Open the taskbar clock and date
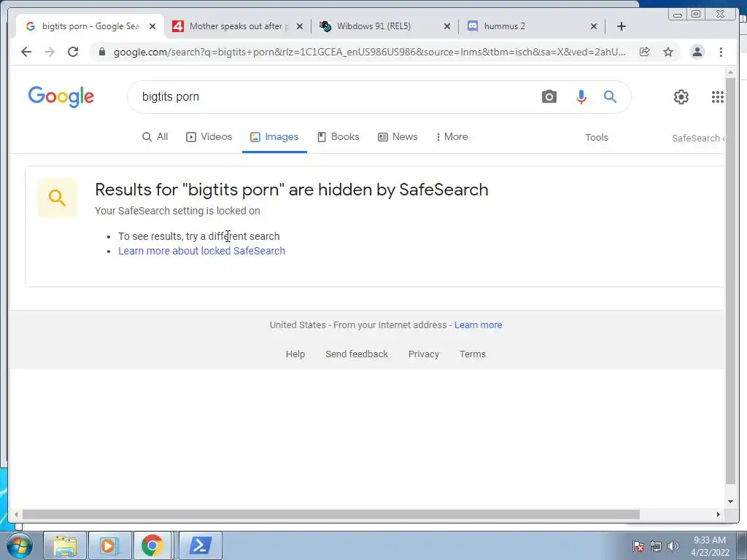This screenshot has height=560, width=747. pyautogui.click(x=710, y=546)
